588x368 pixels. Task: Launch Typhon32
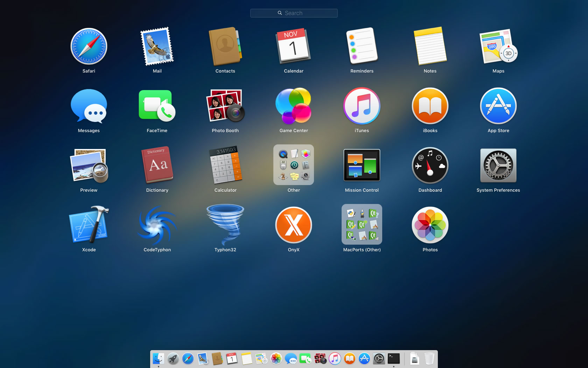[x=225, y=225]
